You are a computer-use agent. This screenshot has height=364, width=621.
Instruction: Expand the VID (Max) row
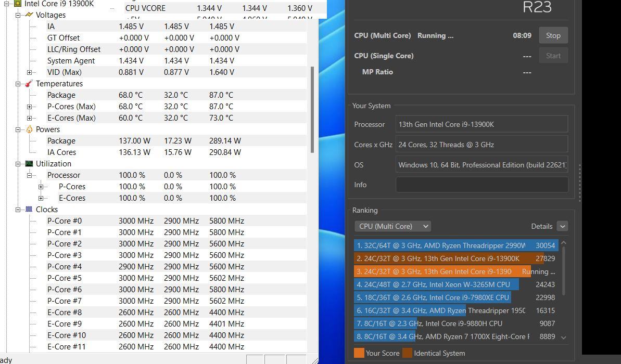pyautogui.click(x=29, y=72)
